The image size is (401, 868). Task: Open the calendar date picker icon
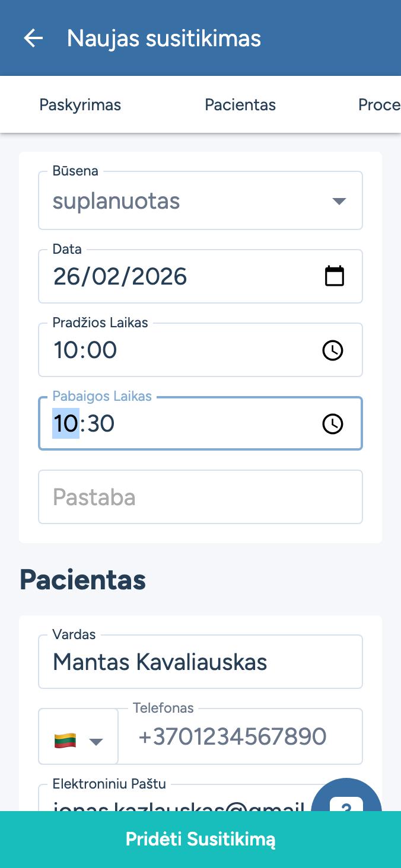(x=335, y=276)
